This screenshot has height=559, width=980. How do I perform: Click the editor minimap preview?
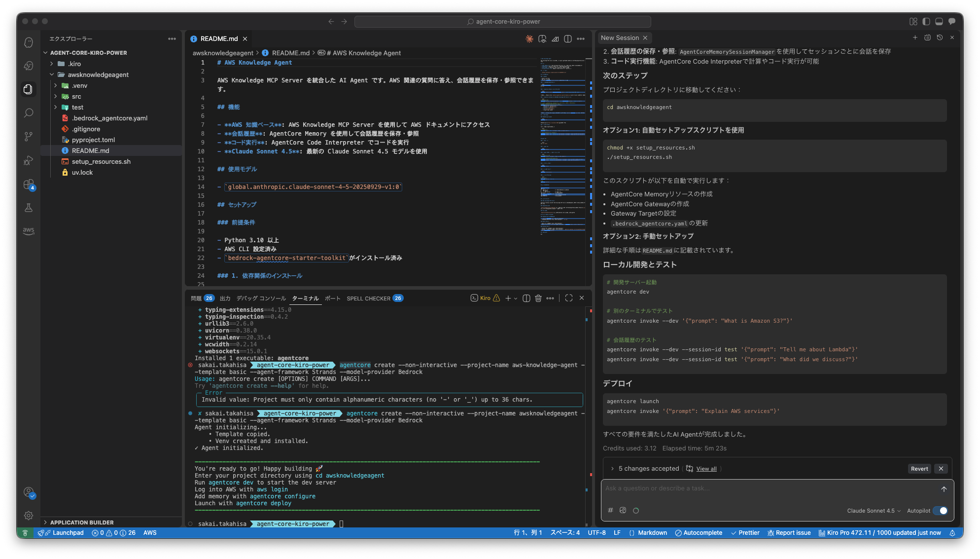(563, 148)
